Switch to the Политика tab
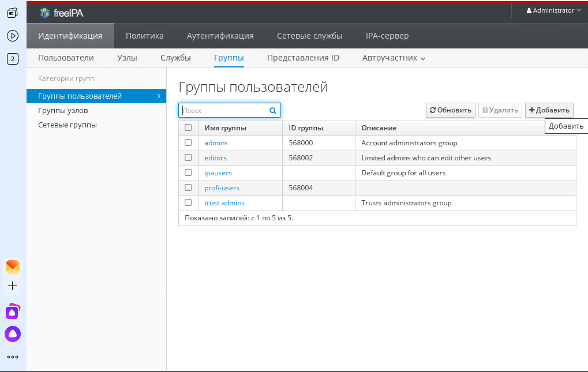 (x=144, y=35)
